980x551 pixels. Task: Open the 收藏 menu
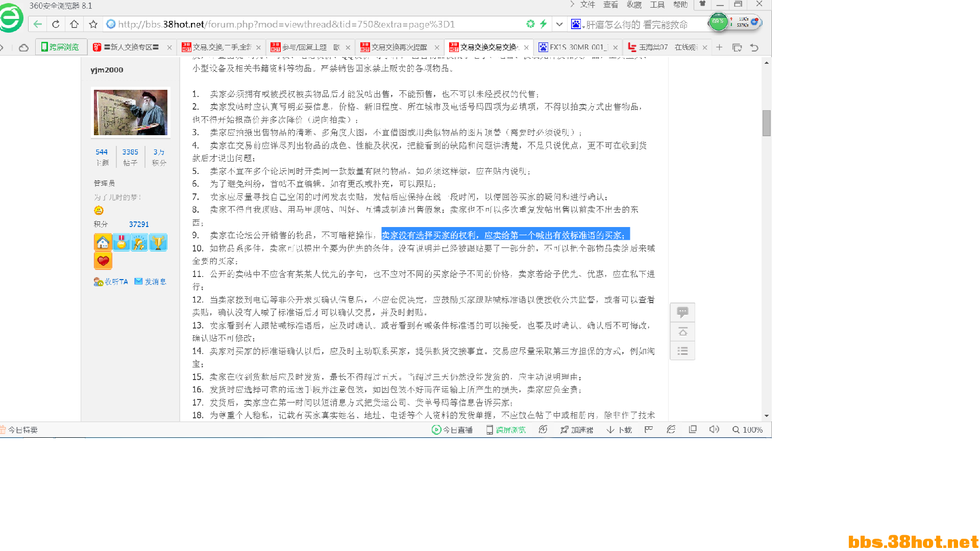(634, 5)
